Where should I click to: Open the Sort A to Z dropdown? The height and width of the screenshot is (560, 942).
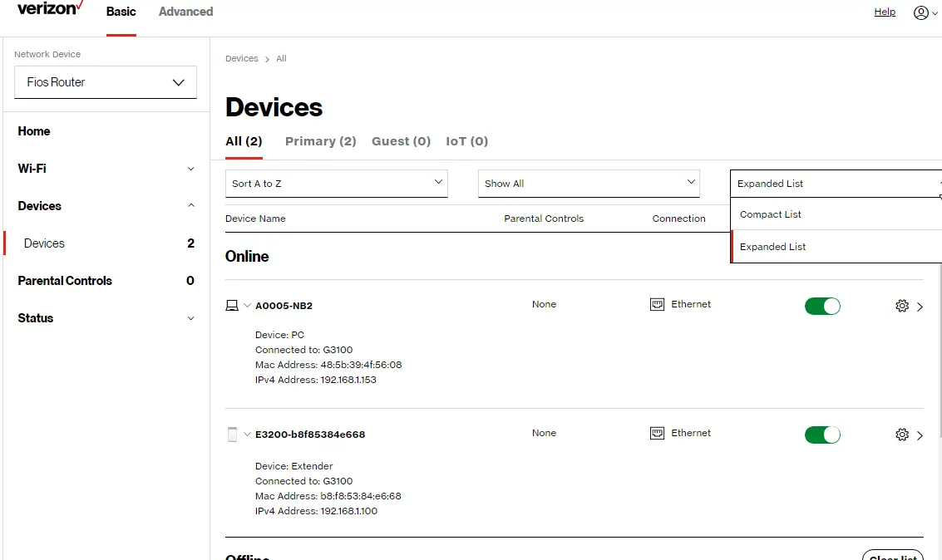(x=336, y=183)
